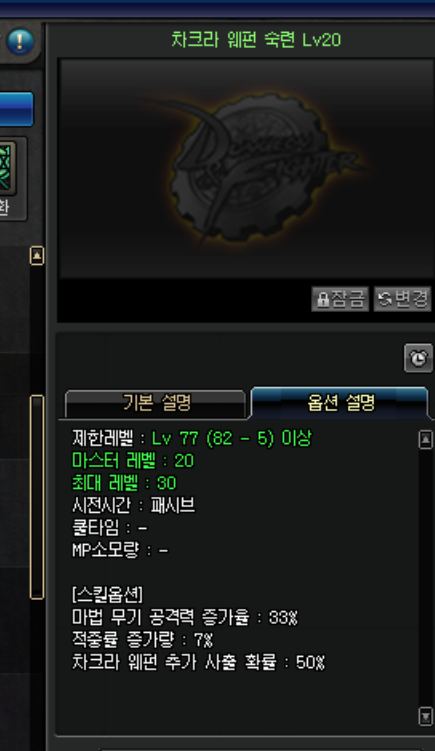This screenshot has height=751, width=435.
Task: Click the [스킬옵션] section header
Action: 107,595
